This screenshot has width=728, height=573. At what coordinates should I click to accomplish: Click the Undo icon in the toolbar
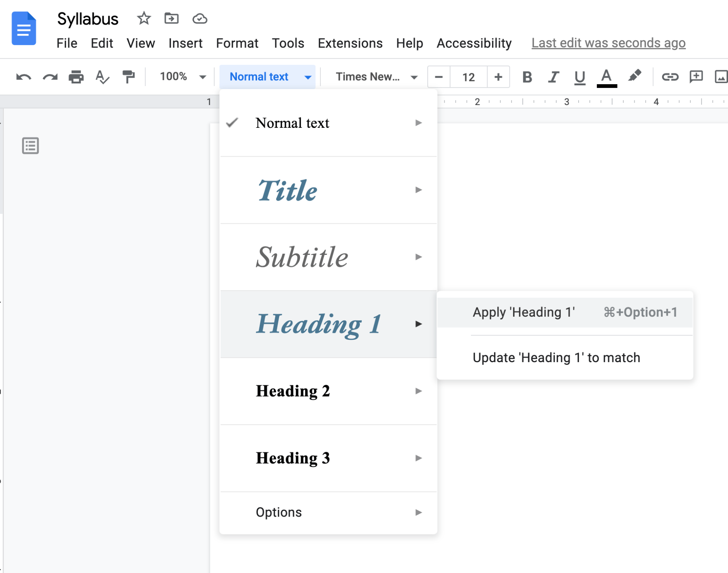[23, 77]
